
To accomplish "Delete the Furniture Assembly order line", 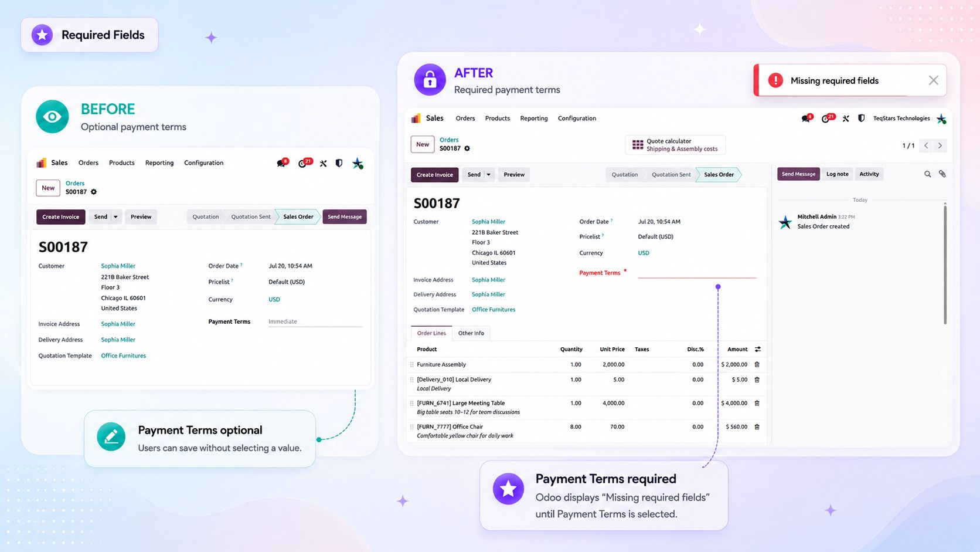I will pyautogui.click(x=757, y=364).
